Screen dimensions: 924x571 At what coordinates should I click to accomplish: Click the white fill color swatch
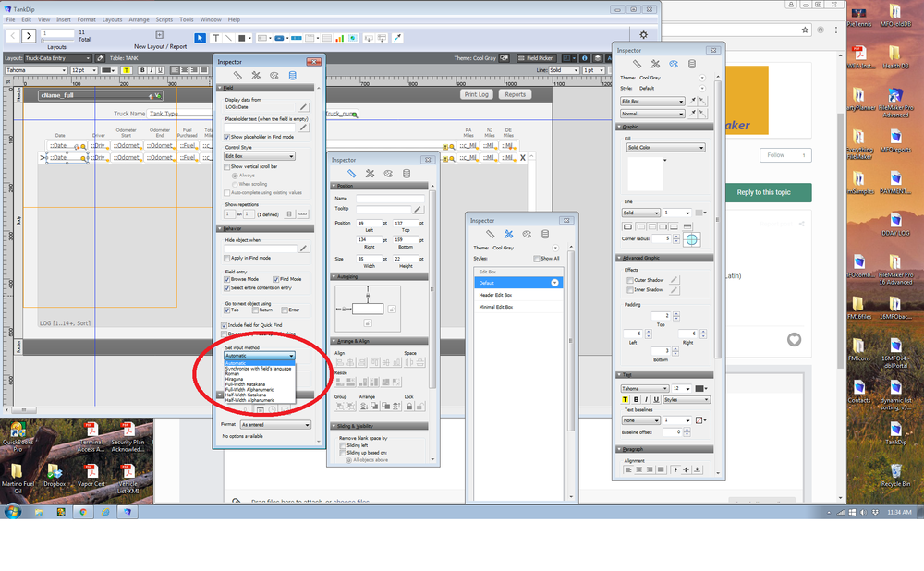click(645, 174)
